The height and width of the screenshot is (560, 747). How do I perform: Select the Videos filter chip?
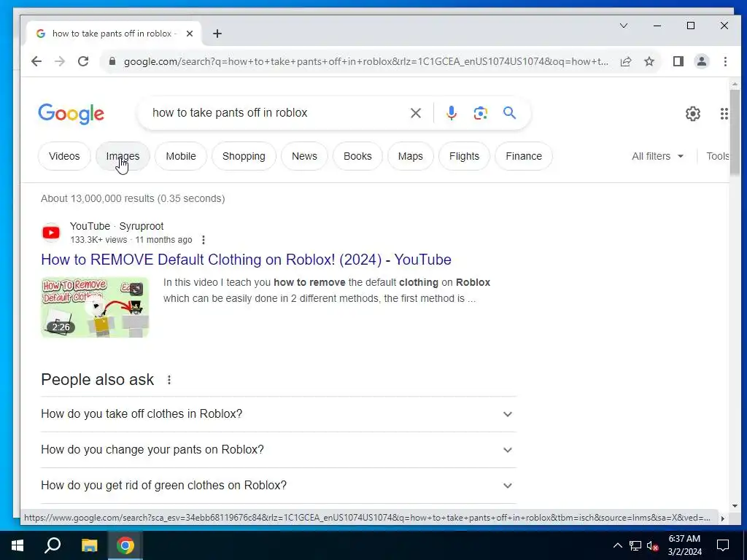click(64, 156)
